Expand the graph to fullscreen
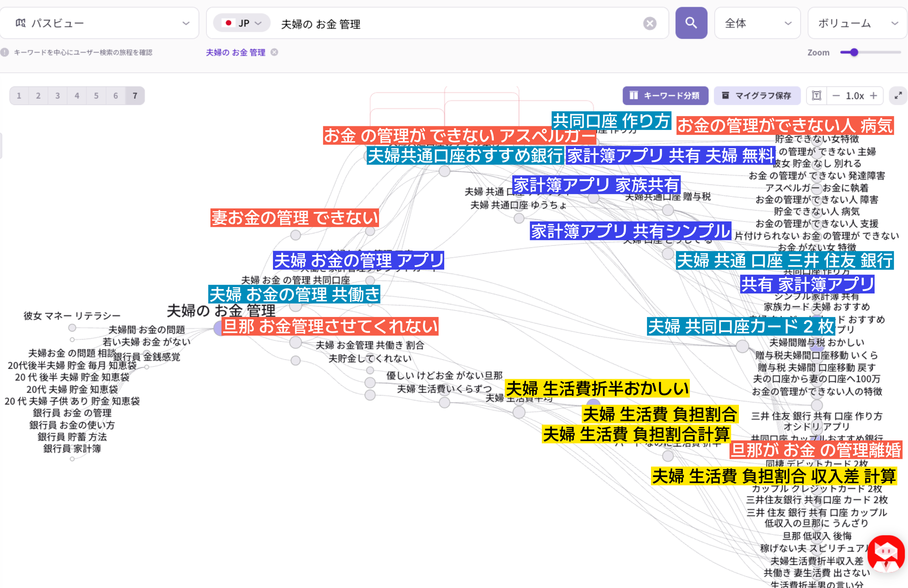 [x=898, y=95]
